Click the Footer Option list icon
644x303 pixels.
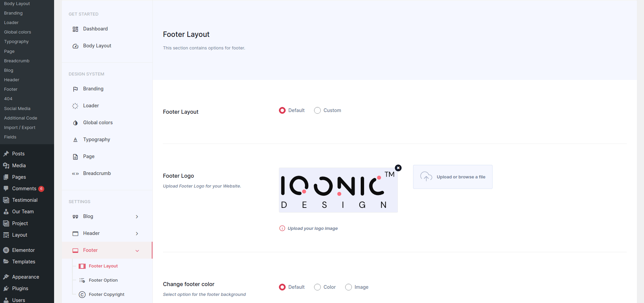click(x=82, y=280)
